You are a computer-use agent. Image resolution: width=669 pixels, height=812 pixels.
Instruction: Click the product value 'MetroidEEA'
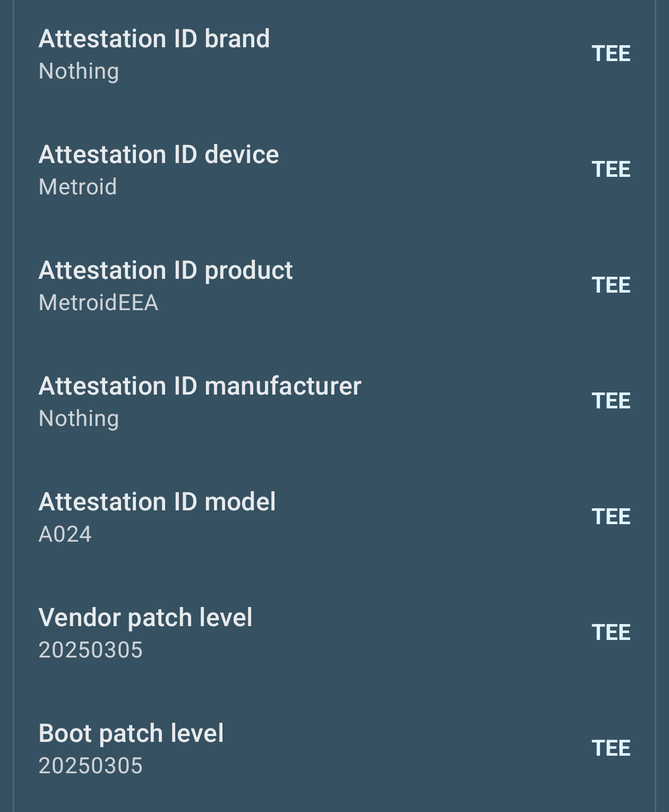coord(98,303)
